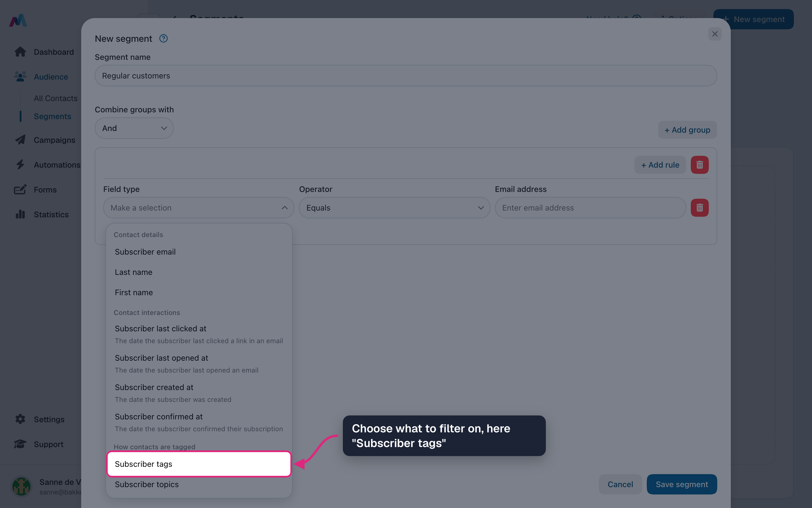Select Subscriber created at option

pos(199,393)
